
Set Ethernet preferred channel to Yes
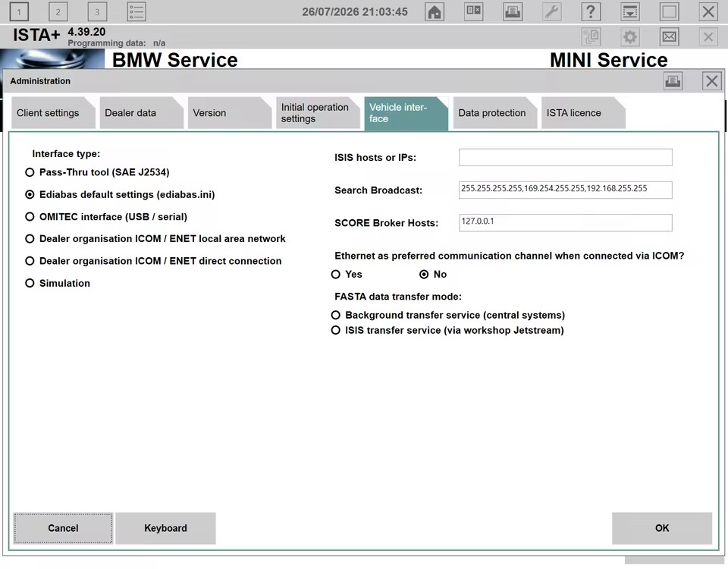pyautogui.click(x=347, y=275)
